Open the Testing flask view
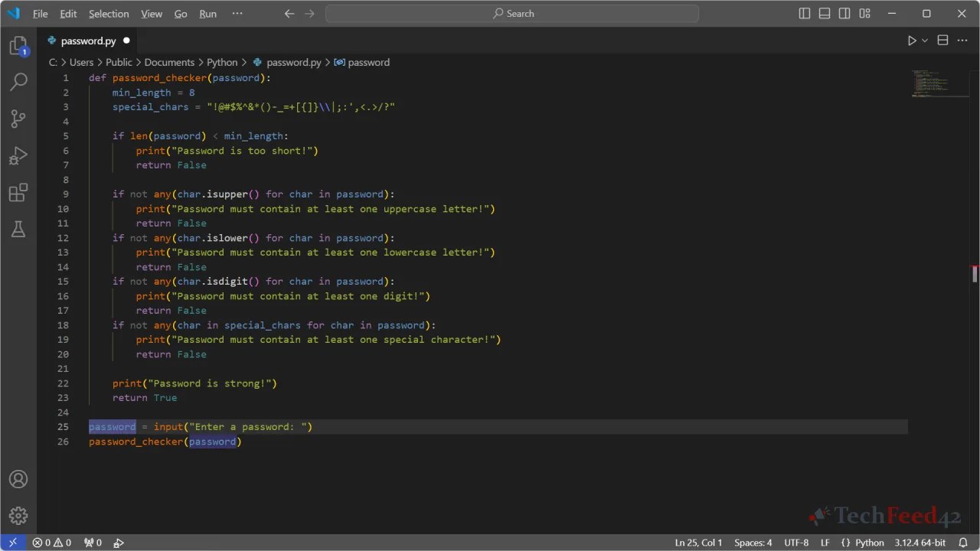The height and width of the screenshot is (551, 980). pos(18,229)
